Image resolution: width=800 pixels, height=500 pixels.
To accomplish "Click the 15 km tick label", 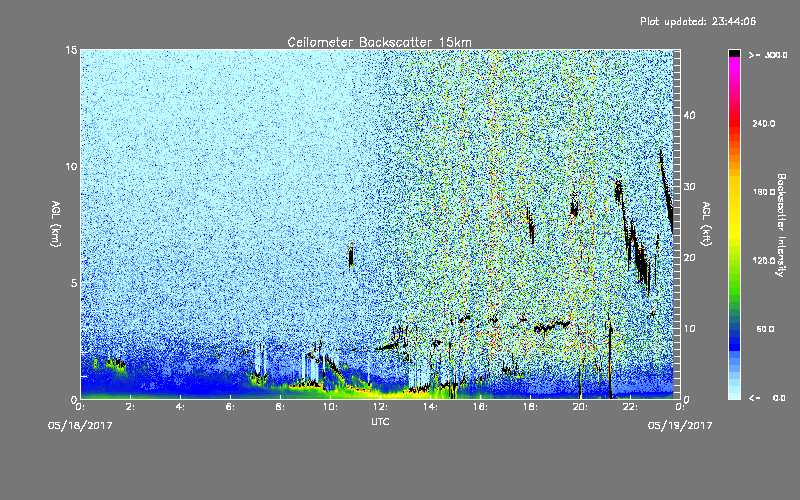I will click(x=71, y=50).
